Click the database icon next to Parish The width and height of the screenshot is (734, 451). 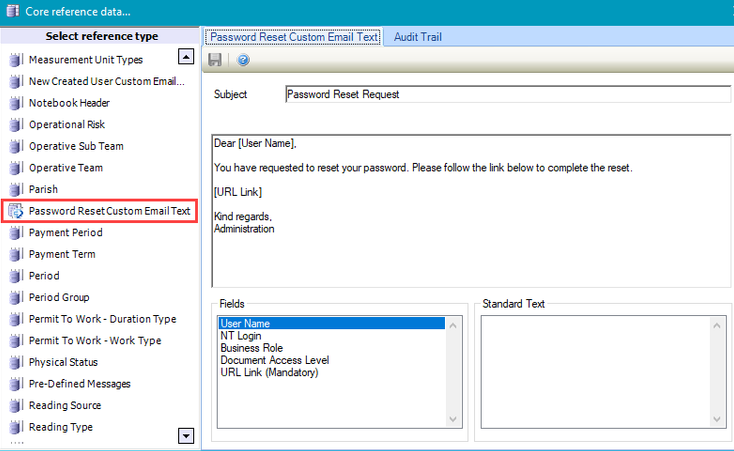[15, 189]
